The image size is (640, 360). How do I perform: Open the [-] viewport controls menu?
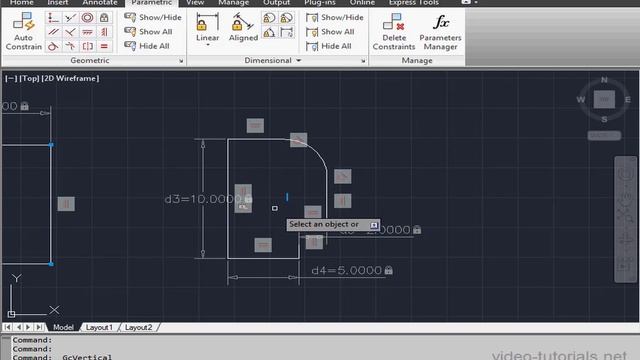(11, 78)
